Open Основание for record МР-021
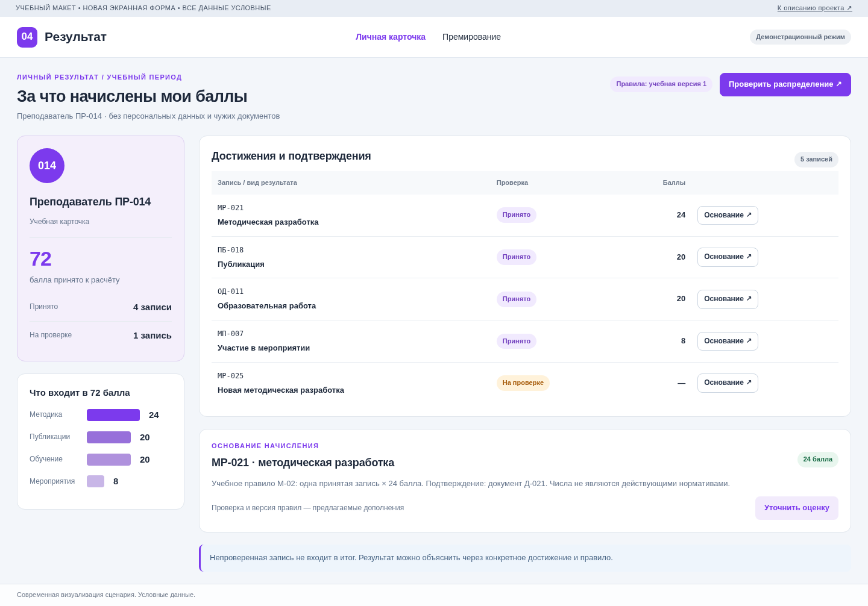The width and height of the screenshot is (868, 606). coord(728,215)
